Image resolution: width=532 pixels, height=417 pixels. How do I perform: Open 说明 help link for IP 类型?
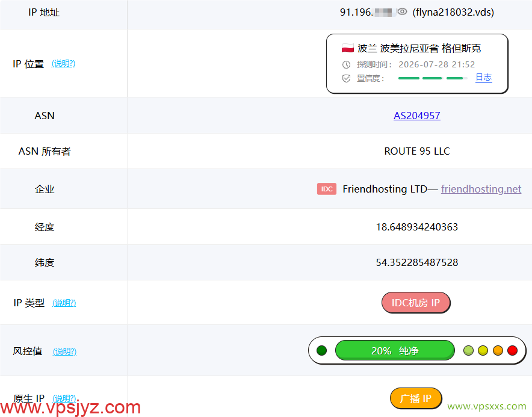(x=64, y=303)
